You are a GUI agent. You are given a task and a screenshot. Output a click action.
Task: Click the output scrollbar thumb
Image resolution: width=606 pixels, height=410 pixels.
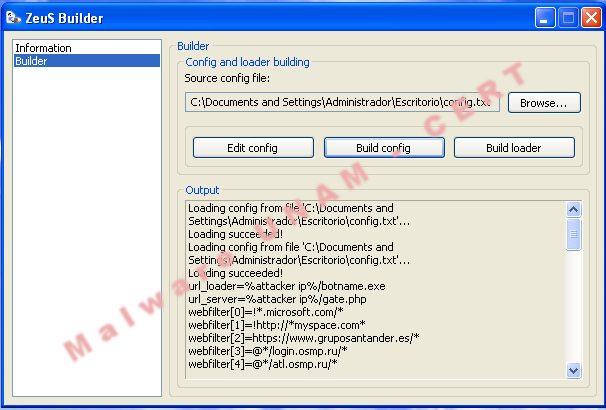coord(574,234)
